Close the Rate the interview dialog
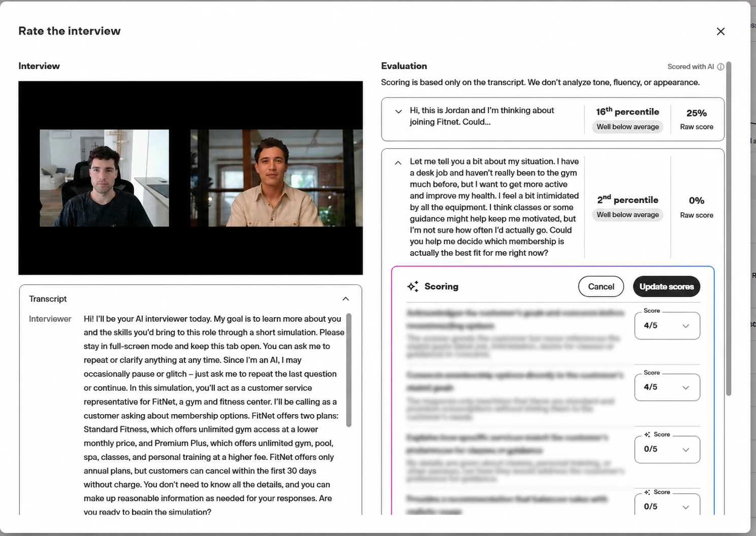 point(720,31)
